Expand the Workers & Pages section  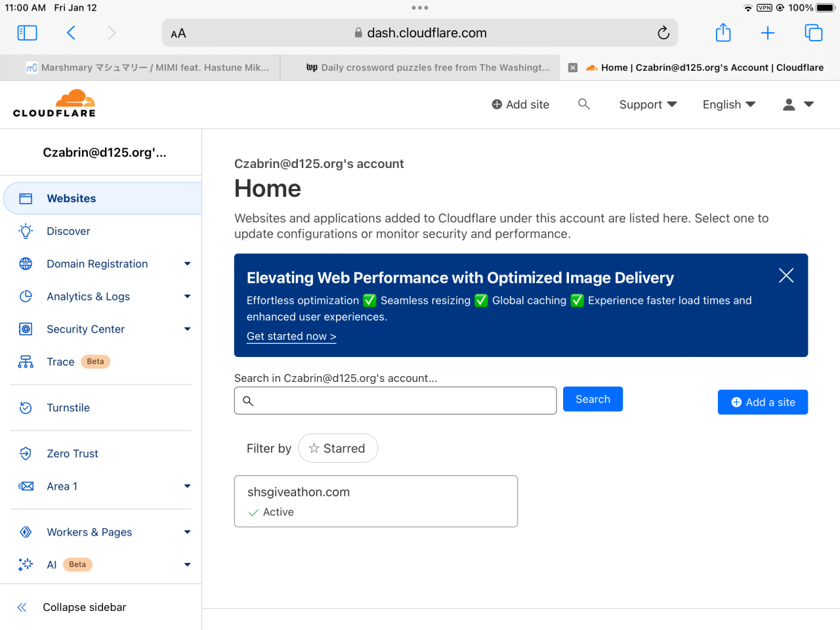click(x=187, y=532)
